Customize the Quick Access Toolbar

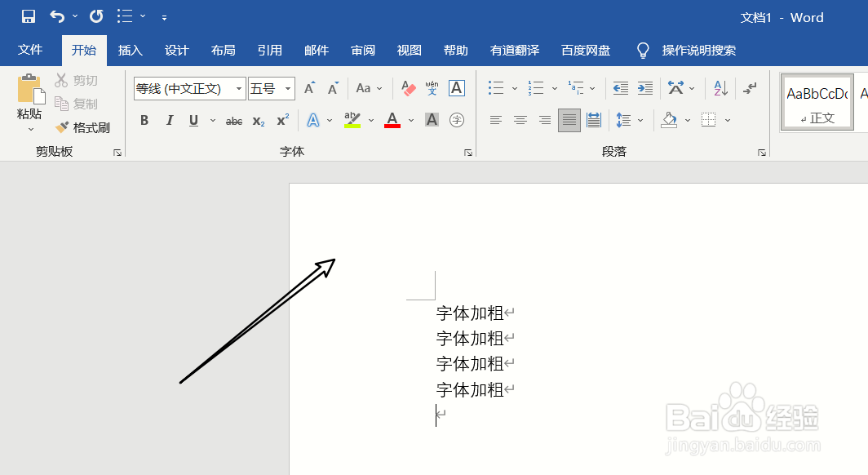165,18
